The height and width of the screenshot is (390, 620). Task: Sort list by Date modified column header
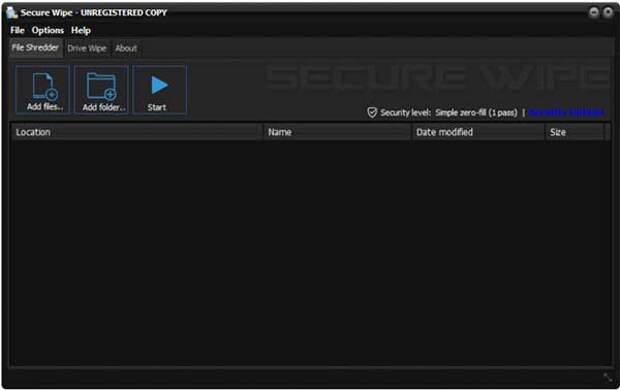[x=478, y=132]
